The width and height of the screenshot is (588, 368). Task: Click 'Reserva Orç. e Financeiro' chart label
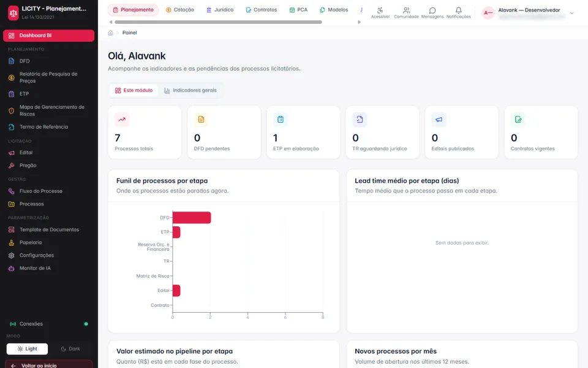click(x=154, y=247)
